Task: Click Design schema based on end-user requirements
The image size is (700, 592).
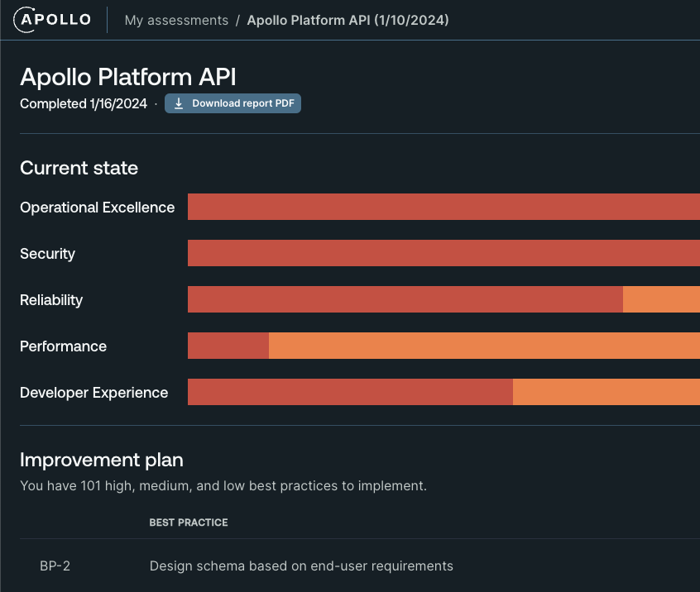Action: click(x=301, y=566)
